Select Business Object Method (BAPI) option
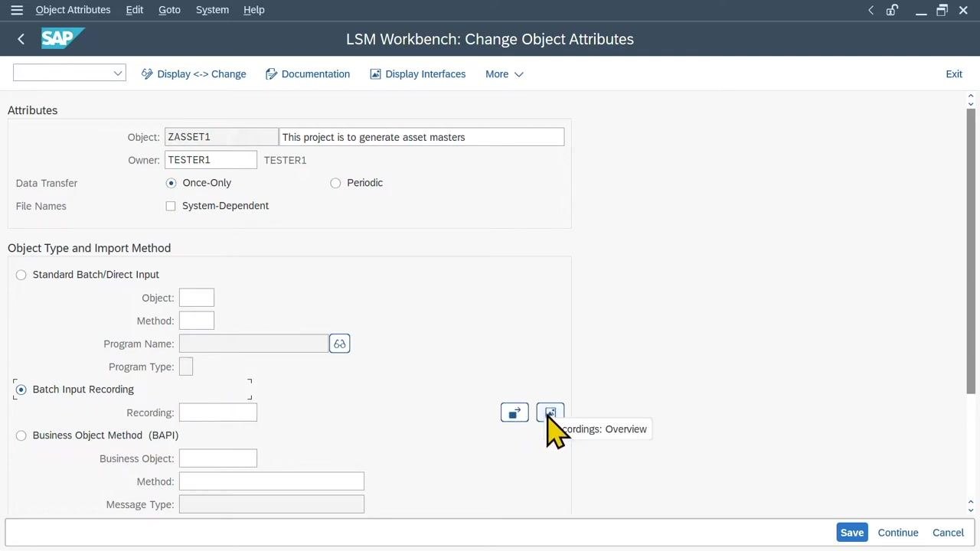The image size is (980, 551). tap(21, 435)
